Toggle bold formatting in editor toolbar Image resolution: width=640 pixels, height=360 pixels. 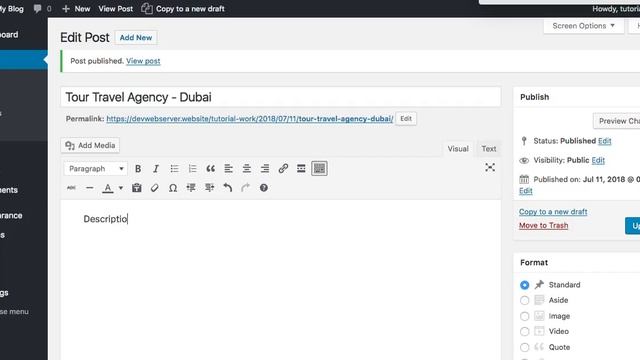(x=138, y=169)
